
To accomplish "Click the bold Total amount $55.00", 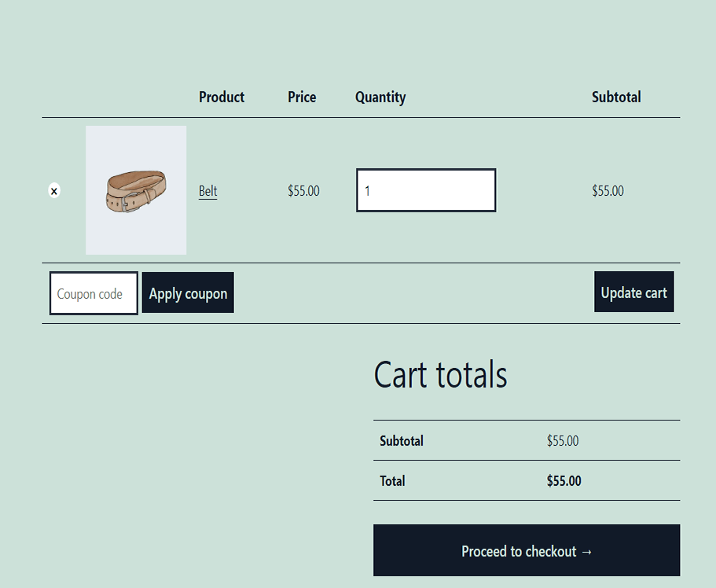I will point(564,481).
